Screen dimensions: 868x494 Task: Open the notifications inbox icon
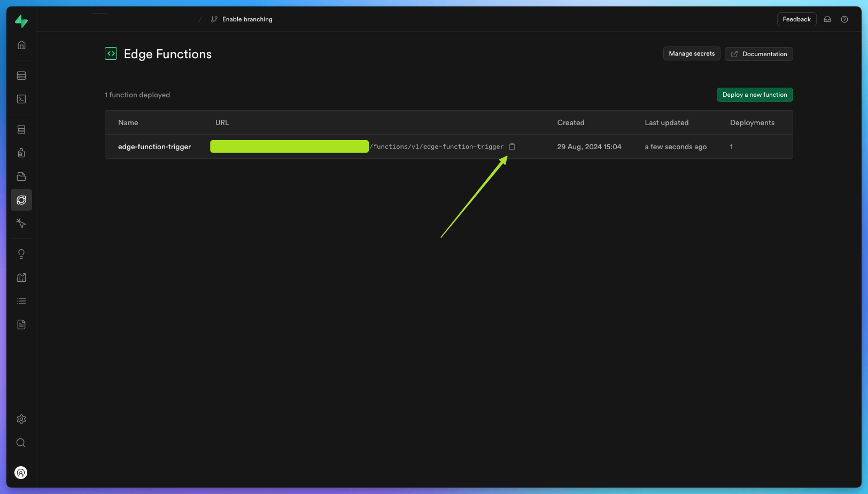point(827,19)
